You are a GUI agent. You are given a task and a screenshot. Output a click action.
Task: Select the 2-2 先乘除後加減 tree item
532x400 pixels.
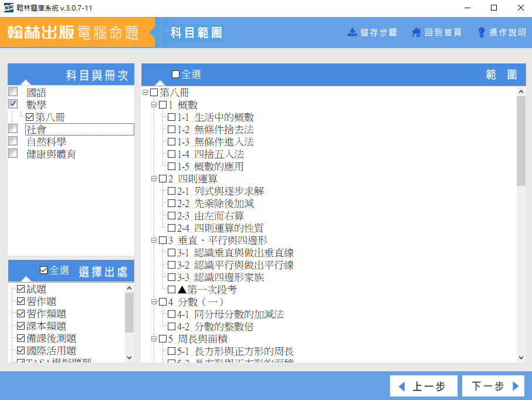215,204
